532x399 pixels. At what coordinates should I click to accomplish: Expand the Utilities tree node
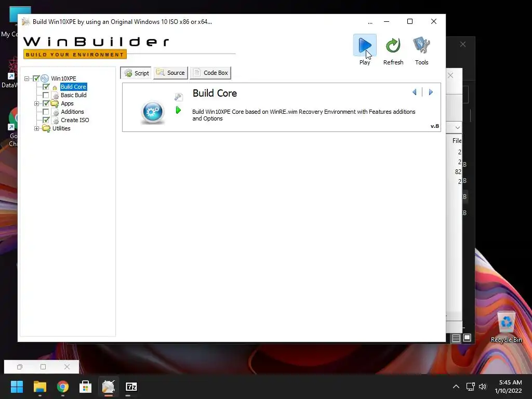[36, 129]
